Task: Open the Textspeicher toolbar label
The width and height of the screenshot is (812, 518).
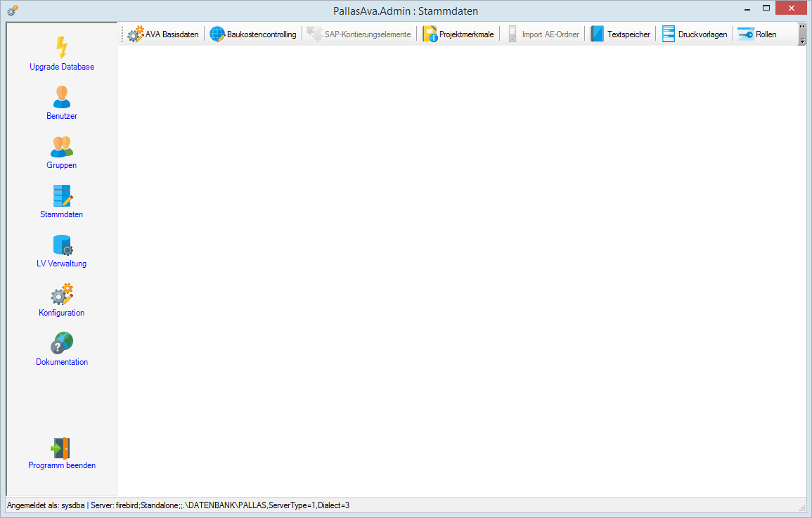Action: 629,34
